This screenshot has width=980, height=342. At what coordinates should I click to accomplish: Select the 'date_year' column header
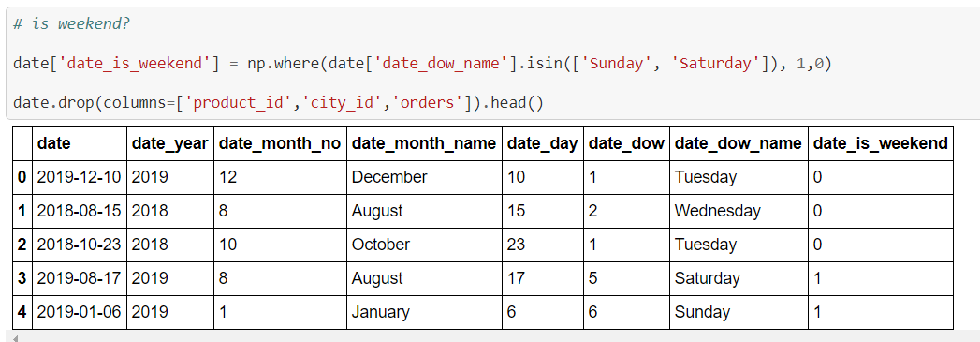[x=170, y=143]
